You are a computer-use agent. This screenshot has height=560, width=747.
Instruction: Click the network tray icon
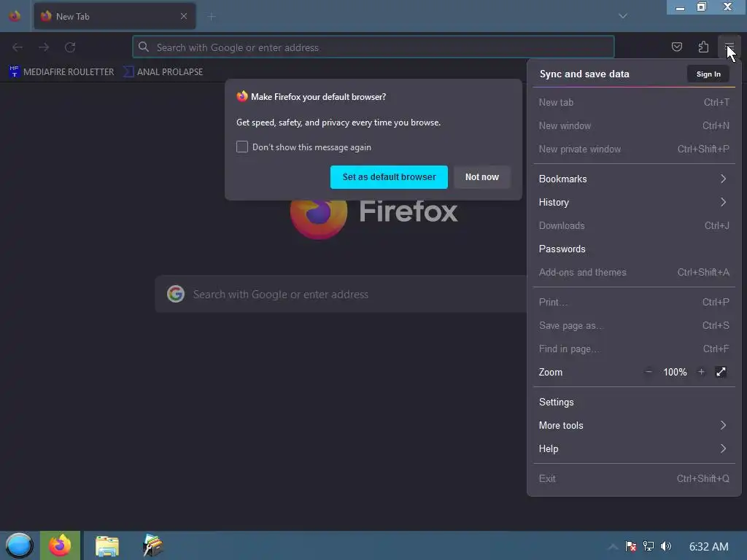point(648,546)
